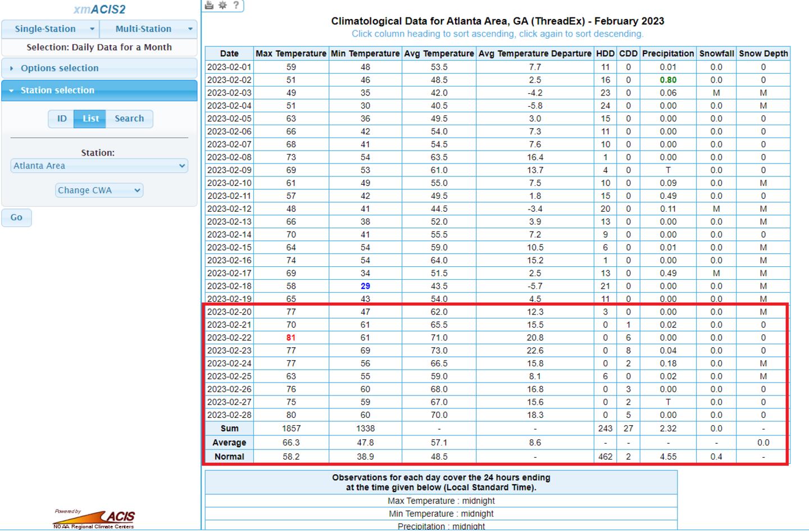Click the question mark help icon
This screenshot has height=532, width=809.
click(x=236, y=5)
